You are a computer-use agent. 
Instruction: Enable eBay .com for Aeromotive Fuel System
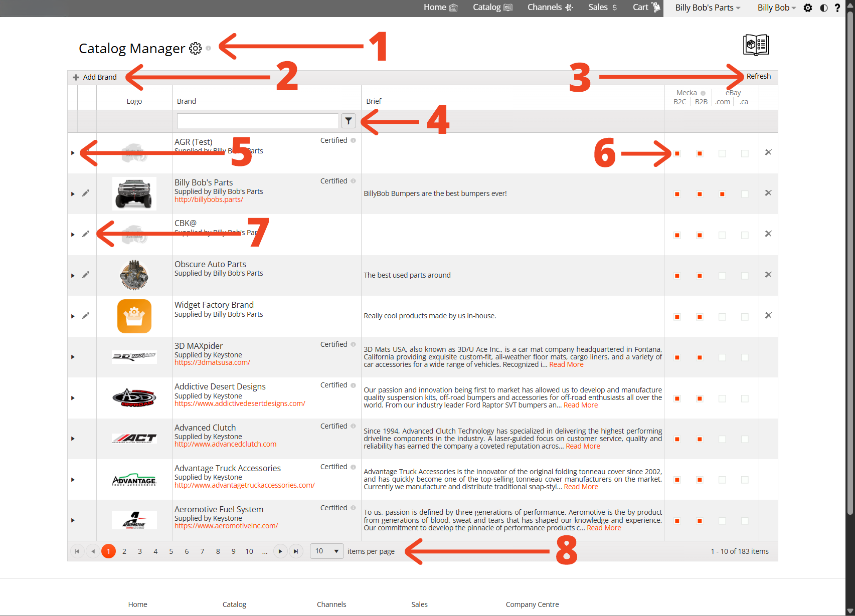(722, 521)
